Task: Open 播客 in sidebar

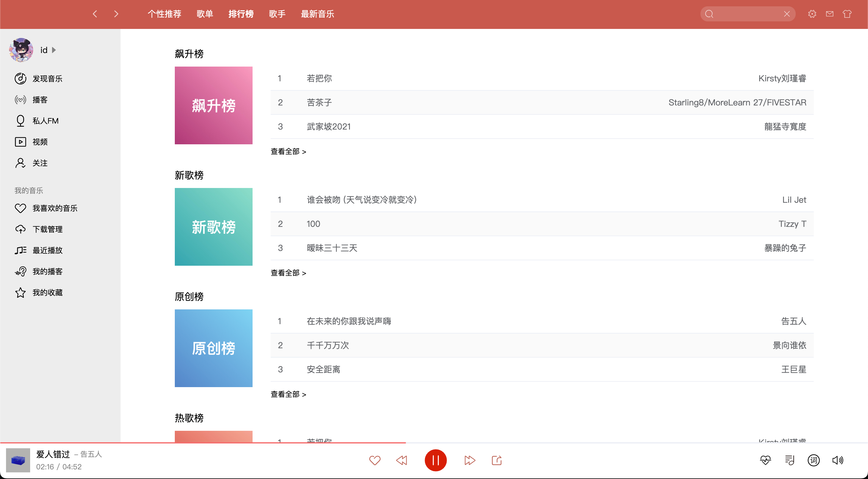Action: click(31, 100)
